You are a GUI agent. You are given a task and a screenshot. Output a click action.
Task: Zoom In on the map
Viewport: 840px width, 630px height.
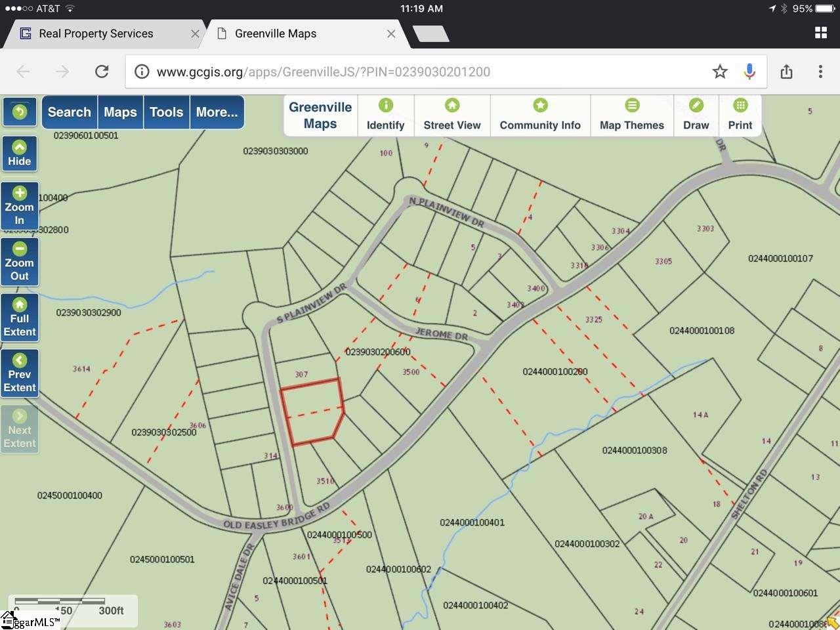(x=20, y=206)
